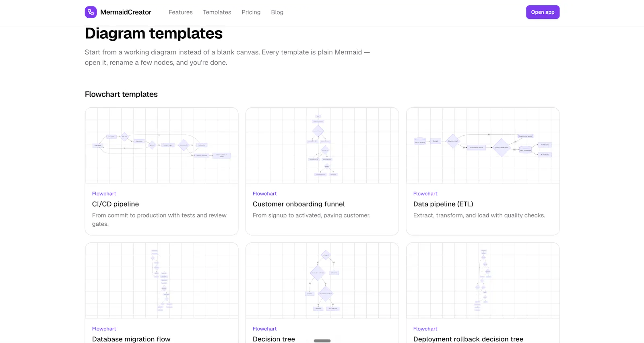Click Flowchart tag above Customer onboarding funnel
Viewport: 644px width, 343px height.
(x=264, y=194)
